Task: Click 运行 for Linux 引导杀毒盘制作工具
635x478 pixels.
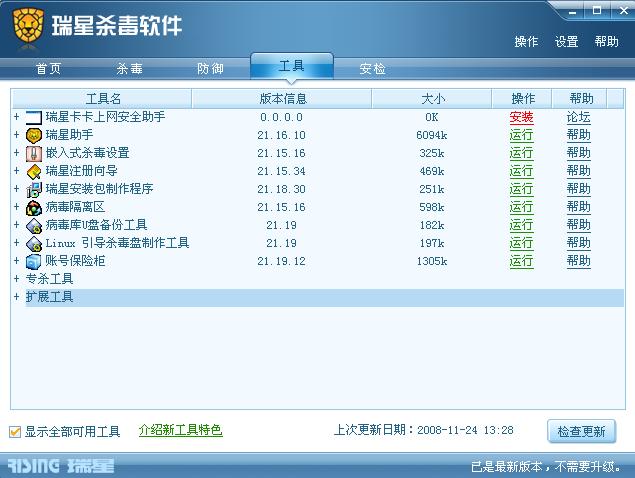Action: coord(521,243)
